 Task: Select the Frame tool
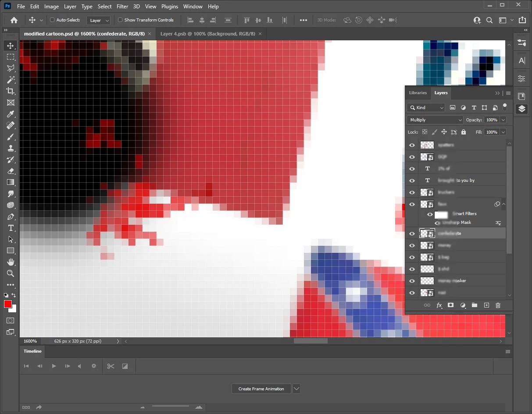pyautogui.click(x=11, y=103)
